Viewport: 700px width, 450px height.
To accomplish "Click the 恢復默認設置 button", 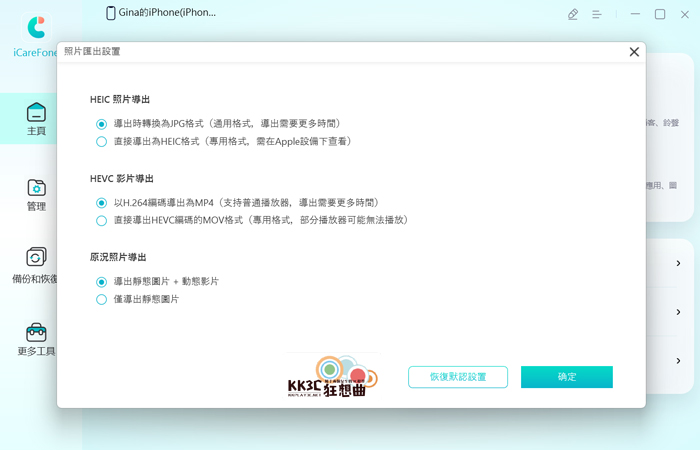I will (x=458, y=377).
